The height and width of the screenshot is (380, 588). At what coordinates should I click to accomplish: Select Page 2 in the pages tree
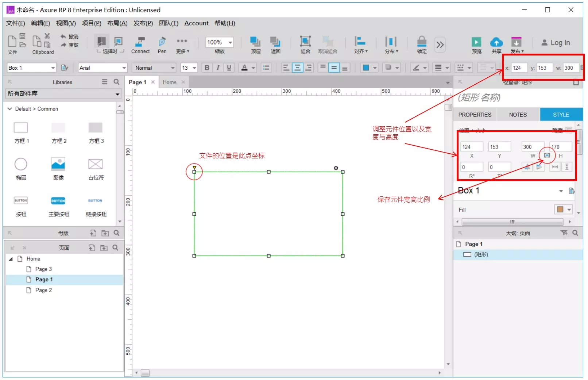(43, 290)
